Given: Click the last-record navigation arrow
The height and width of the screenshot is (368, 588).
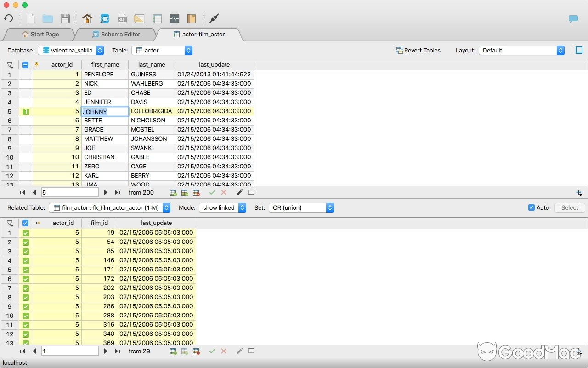Looking at the screenshot, I should [x=116, y=192].
